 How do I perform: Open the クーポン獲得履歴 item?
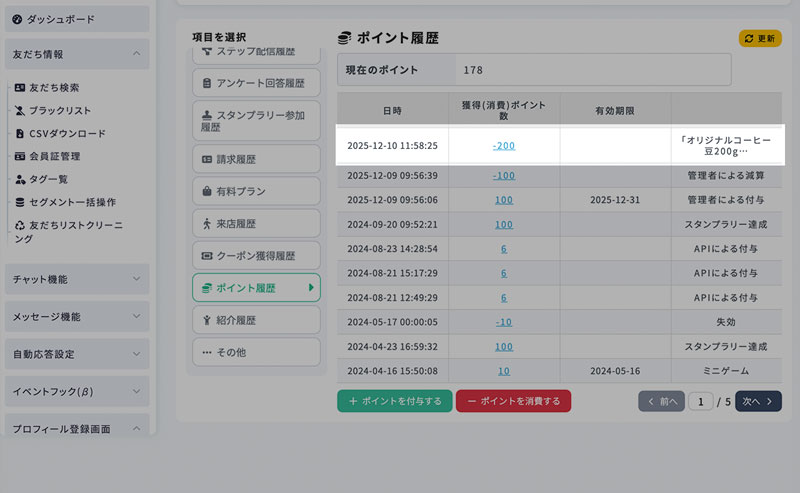256,256
